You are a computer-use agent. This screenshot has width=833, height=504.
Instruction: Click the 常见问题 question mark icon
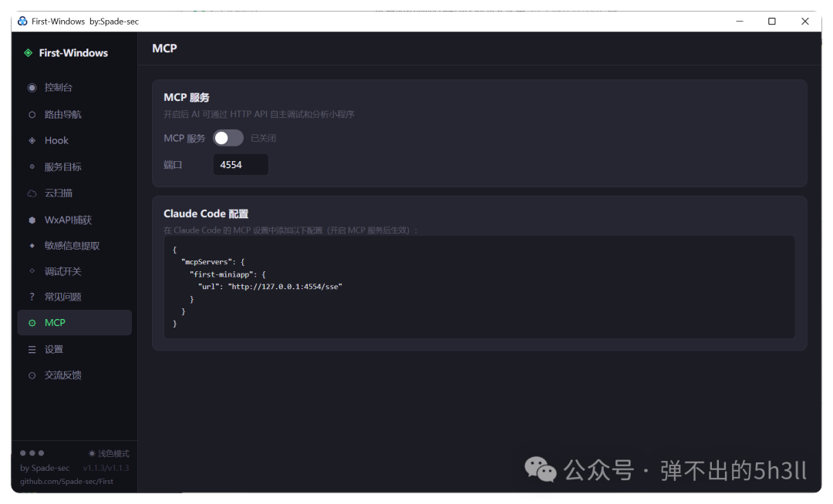32,297
